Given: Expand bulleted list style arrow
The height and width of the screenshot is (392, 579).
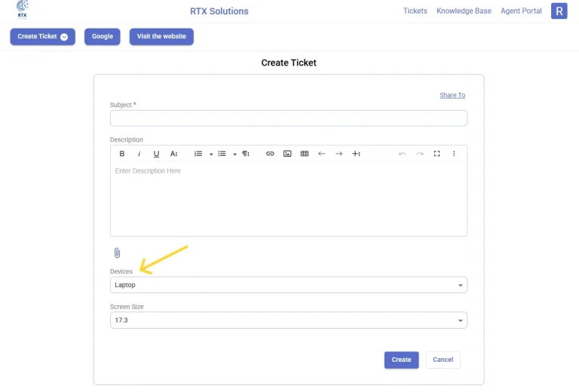Looking at the screenshot, I should [235, 154].
